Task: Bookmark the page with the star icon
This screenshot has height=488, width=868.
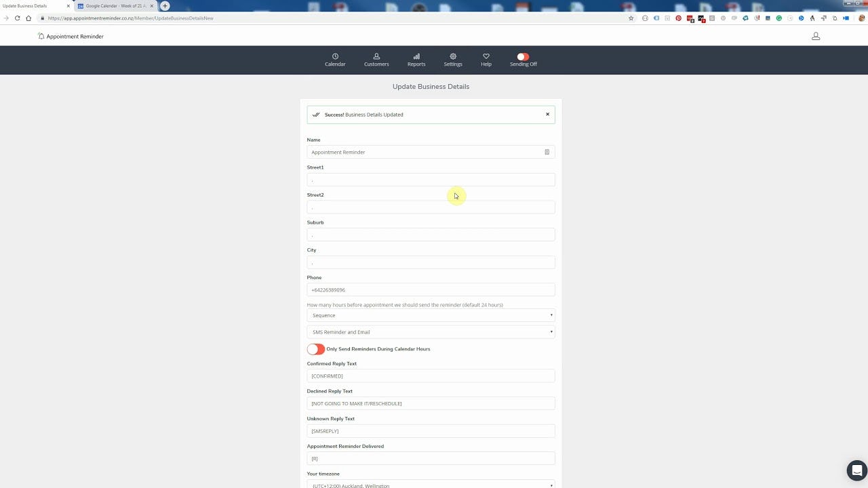Action: coord(631,18)
